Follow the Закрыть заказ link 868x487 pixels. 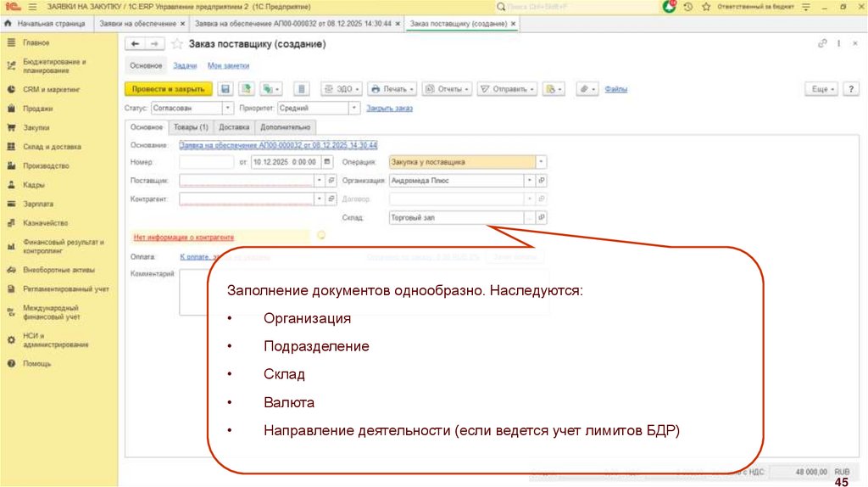pyautogui.click(x=389, y=109)
